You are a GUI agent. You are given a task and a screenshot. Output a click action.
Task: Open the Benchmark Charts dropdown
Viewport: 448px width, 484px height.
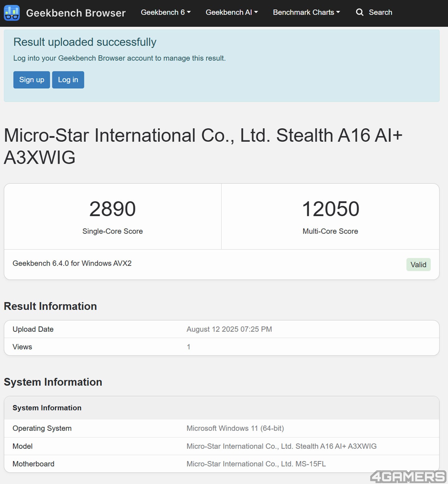[x=306, y=12]
